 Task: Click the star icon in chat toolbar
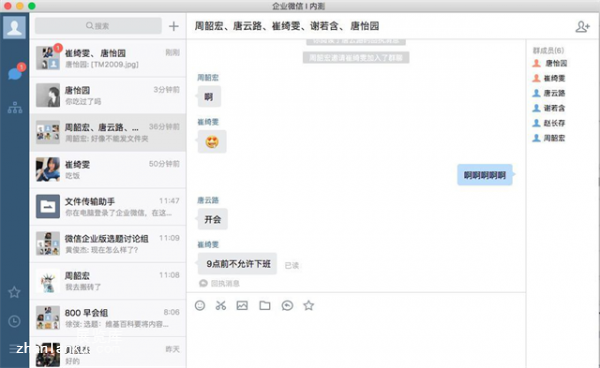pos(309,305)
